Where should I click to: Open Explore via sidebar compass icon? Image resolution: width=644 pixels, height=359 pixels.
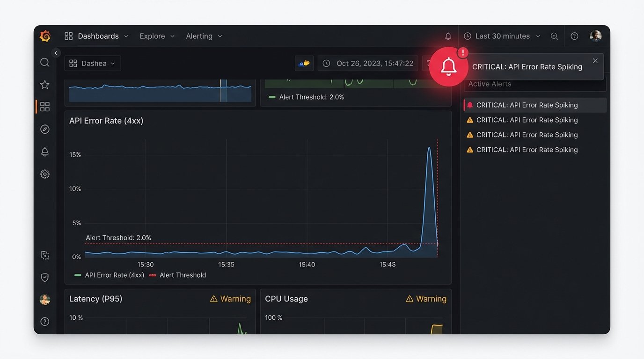[45, 129]
